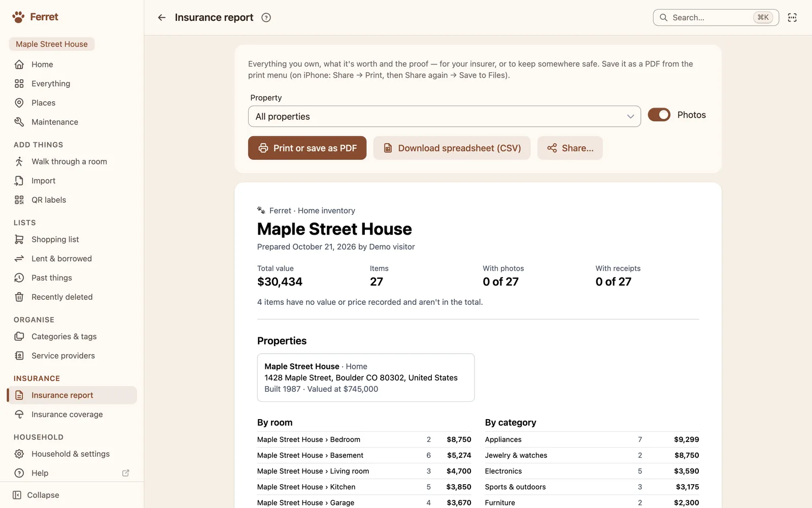Viewport: 812px width, 508px height.
Task: Click the Categories & tags icon
Action: (19, 336)
